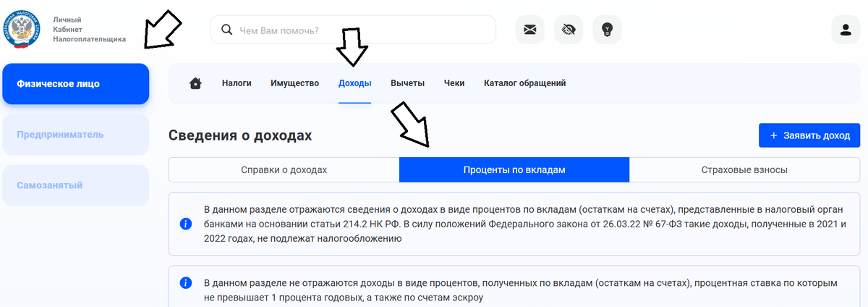The image size is (868, 307).
Task: Open the Доходы menu item
Action: click(x=354, y=83)
